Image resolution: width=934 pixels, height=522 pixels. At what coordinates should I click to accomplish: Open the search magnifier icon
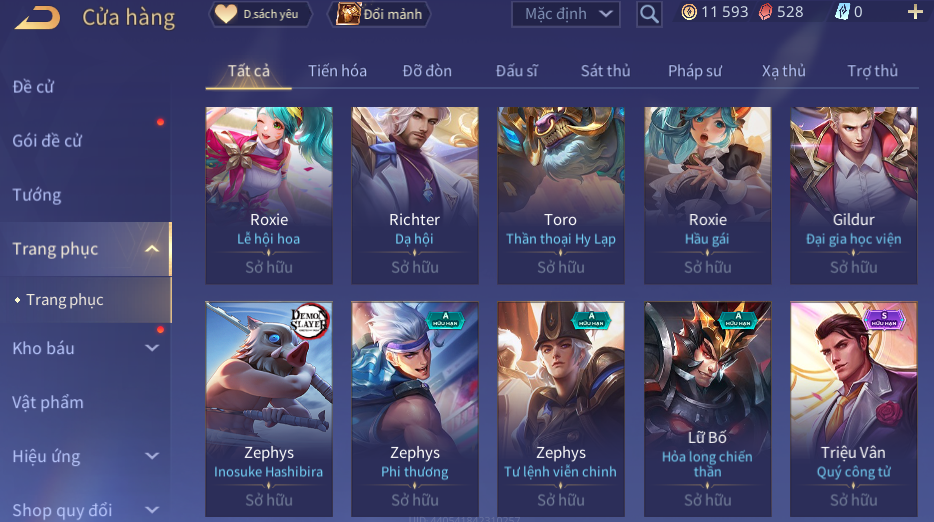(x=649, y=14)
